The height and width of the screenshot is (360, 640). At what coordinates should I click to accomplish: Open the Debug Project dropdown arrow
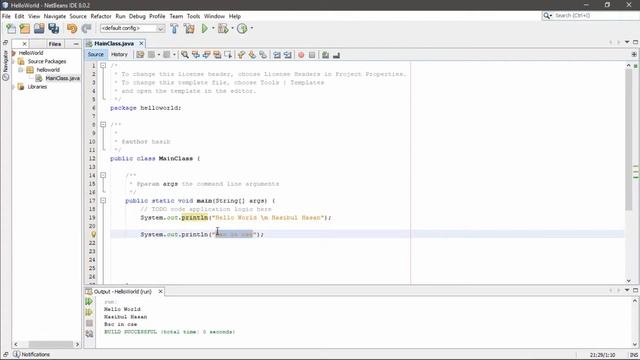click(x=232, y=28)
